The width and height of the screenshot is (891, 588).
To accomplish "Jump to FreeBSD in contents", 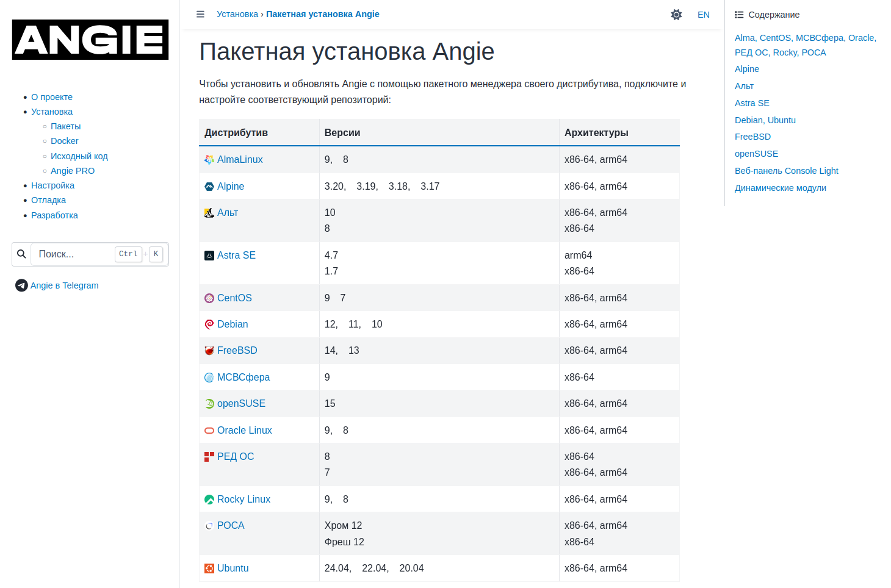I will tap(752, 137).
